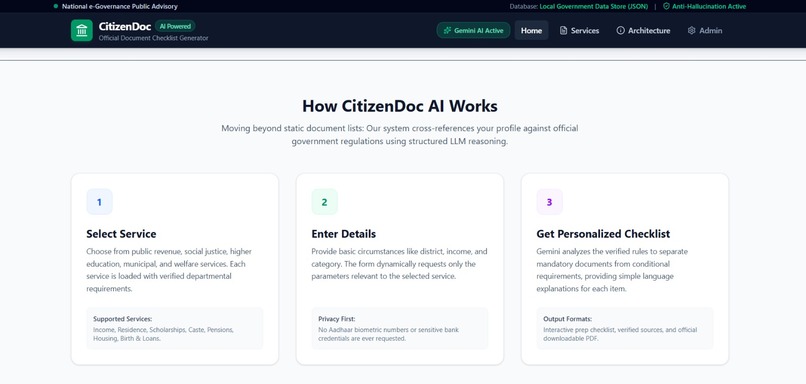Click the Gemini AI Active status button
Viewport: 806px width, 384px height.
click(x=473, y=30)
